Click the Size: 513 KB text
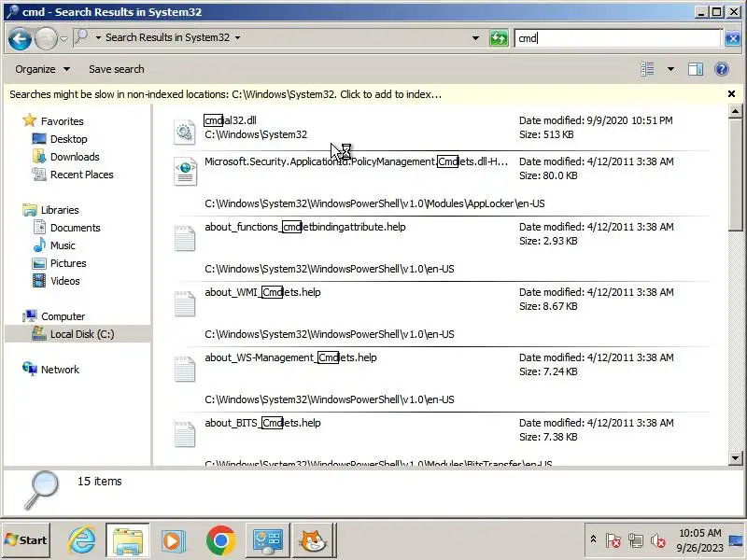747x560 pixels. 546,134
